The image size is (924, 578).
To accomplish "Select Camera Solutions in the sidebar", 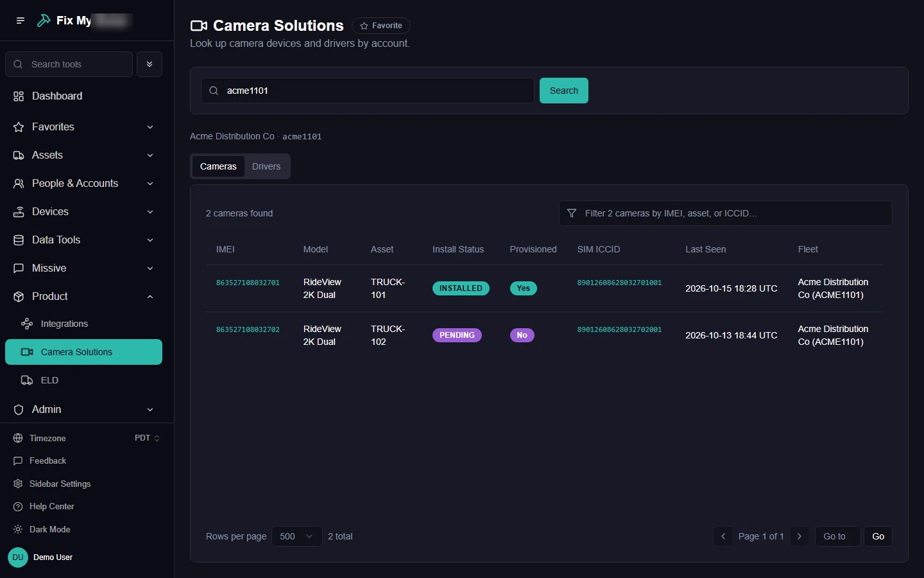I will click(83, 352).
